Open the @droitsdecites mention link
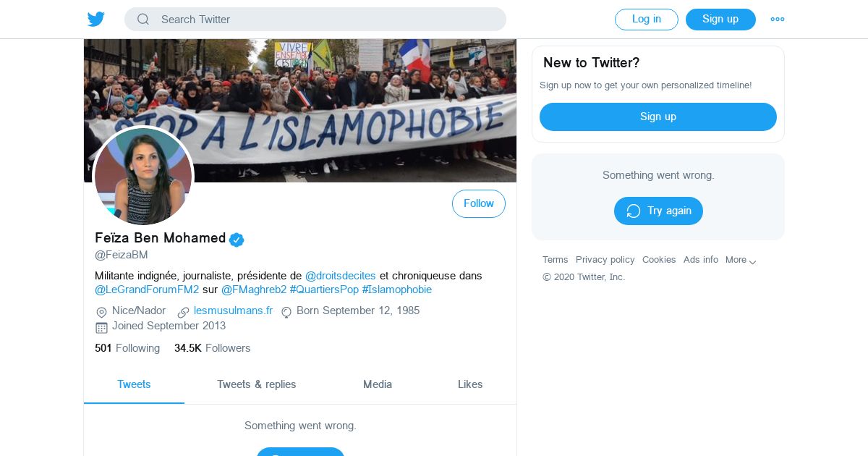The width and height of the screenshot is (868, 456). click(x=340, y=276)
